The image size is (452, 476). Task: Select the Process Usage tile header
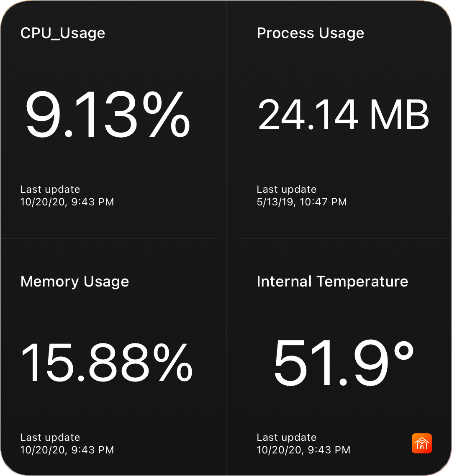tap(311, 33)
